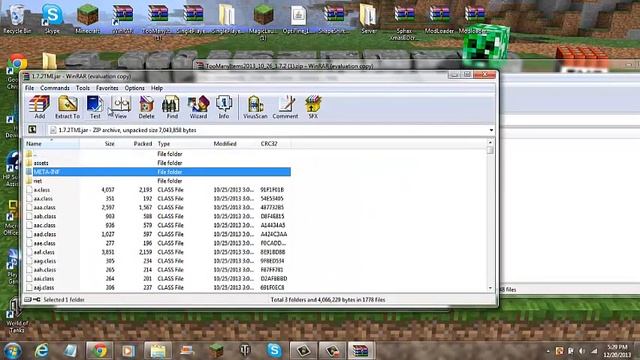Click the Windows Start button
640x360 pixels.
point(12,351)
